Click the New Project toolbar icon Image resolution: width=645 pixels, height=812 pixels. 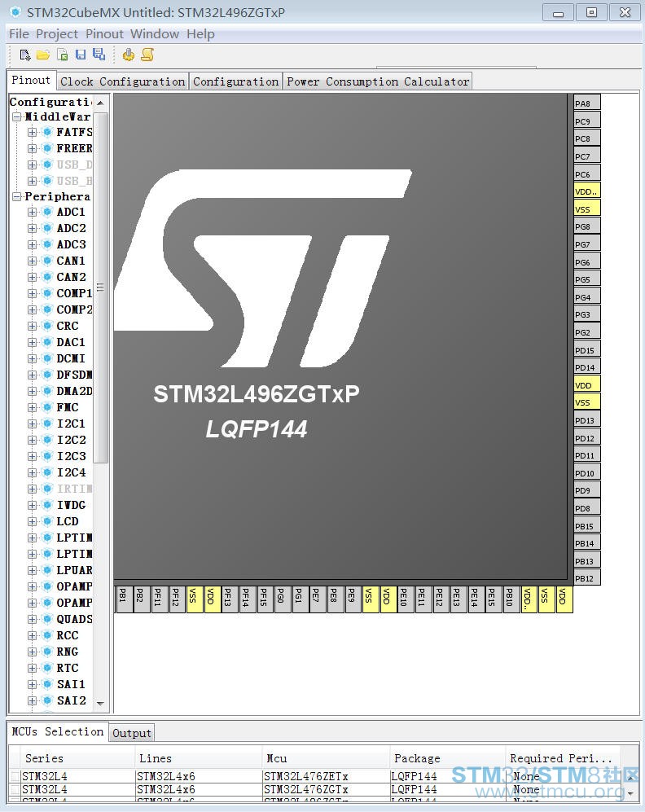[25, 55]
